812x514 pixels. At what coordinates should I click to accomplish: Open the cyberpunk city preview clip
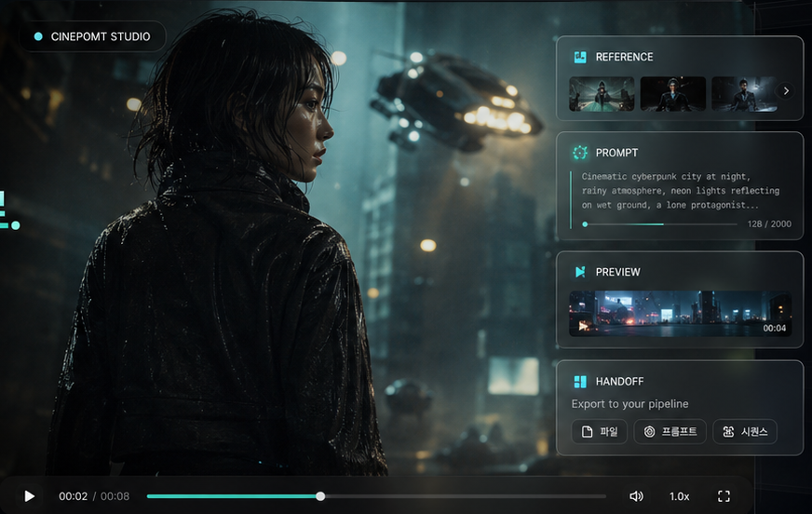click(x=680, y=314)
